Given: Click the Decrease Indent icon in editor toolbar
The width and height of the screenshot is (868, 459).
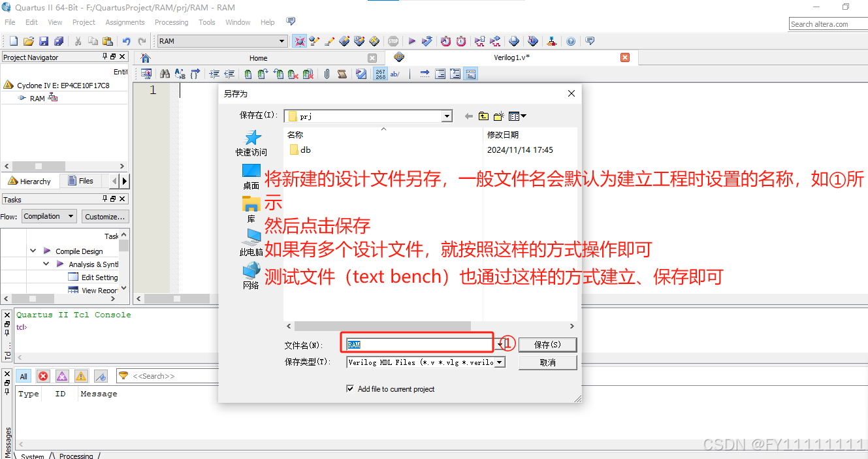Looking at the screenshot, I should click(x=229, y=74).
